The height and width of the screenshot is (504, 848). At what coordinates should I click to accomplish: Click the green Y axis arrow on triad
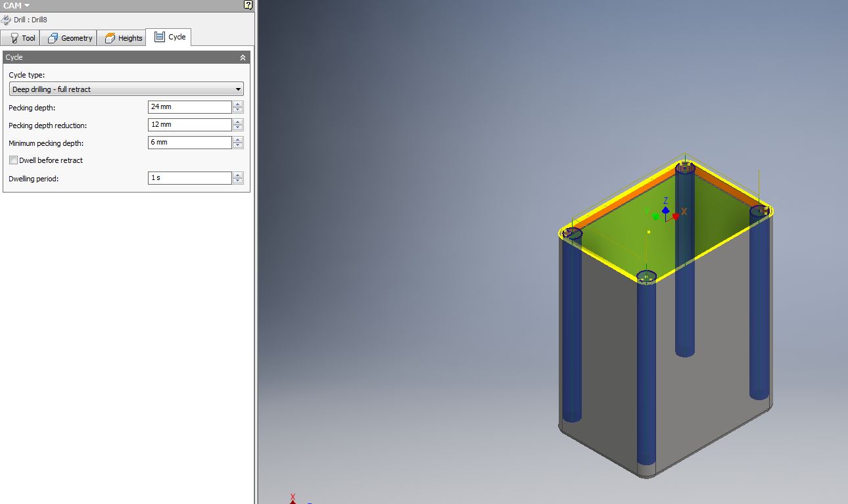656,216
